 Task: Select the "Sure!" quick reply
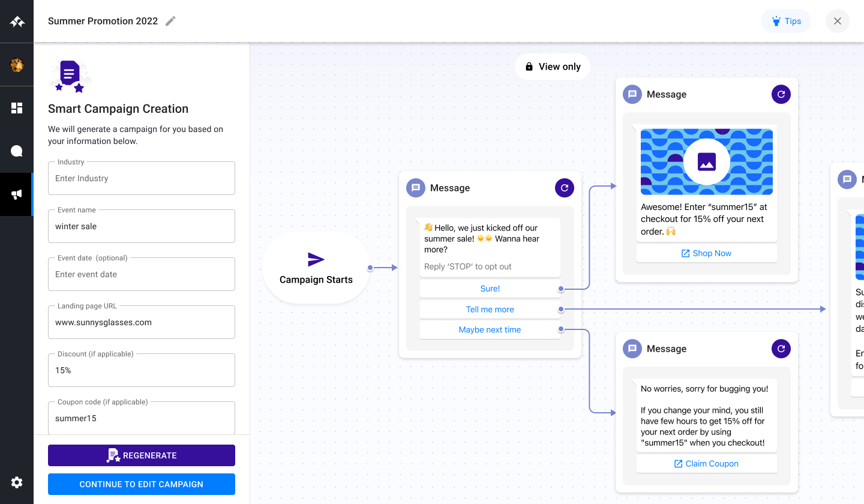point(490,289)
